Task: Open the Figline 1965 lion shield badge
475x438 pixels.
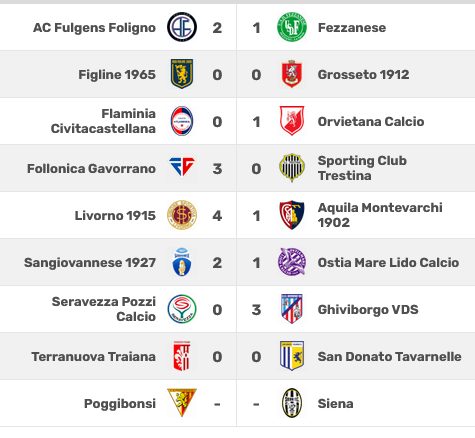Action: [182, 74]
